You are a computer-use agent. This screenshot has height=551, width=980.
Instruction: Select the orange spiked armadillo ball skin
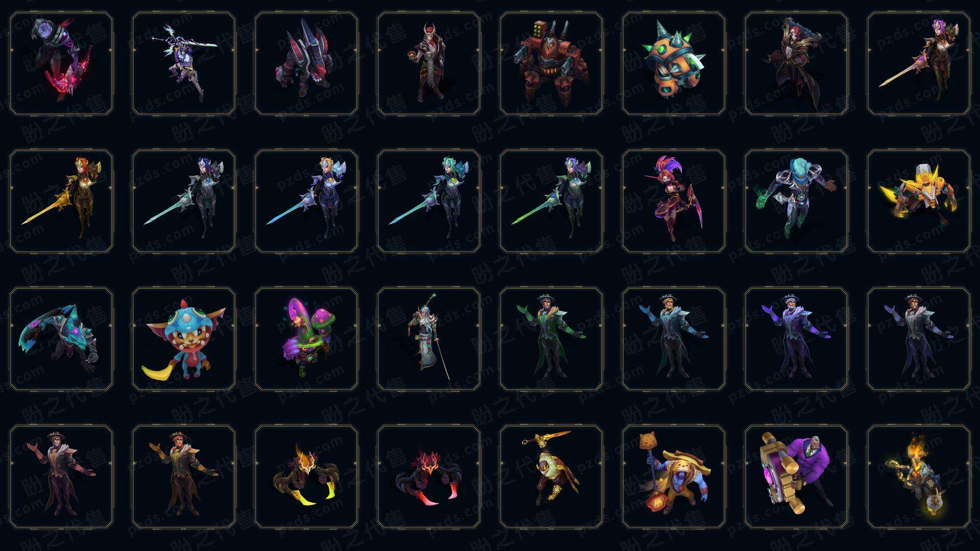coord(674,63)
